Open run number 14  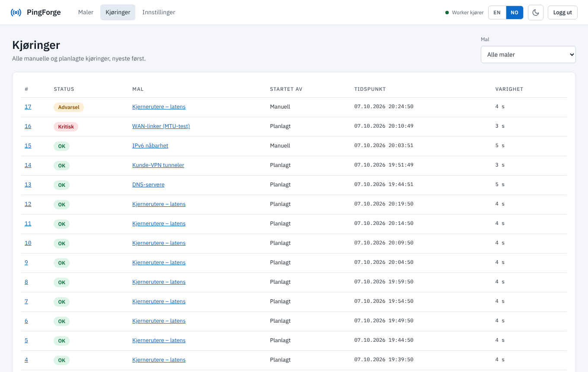28,165
